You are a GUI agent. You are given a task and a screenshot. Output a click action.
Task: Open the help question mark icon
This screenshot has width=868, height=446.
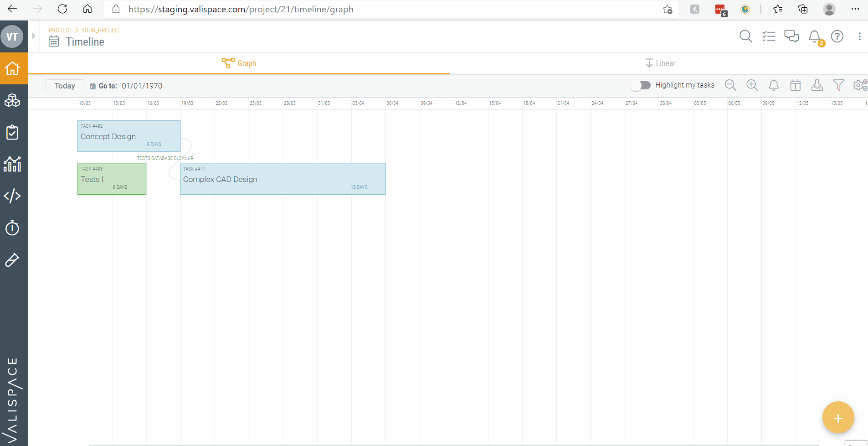click(837, 36)
